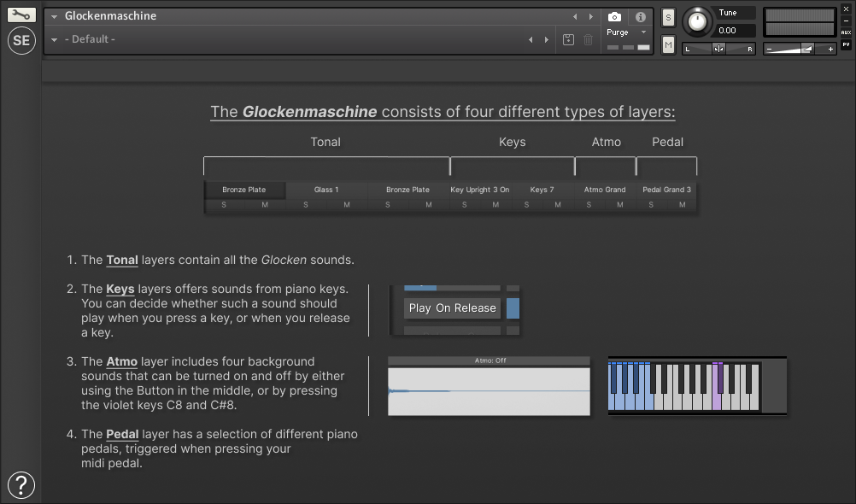Click the save preset floppy icon
The width and height of the screenshot is (856, 504).
(569, 39)
